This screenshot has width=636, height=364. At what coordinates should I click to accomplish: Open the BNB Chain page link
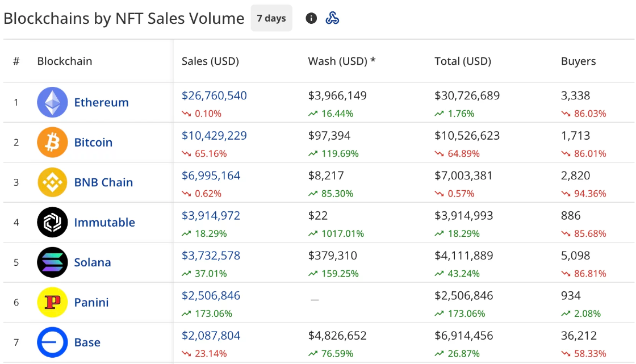point(103,182)
